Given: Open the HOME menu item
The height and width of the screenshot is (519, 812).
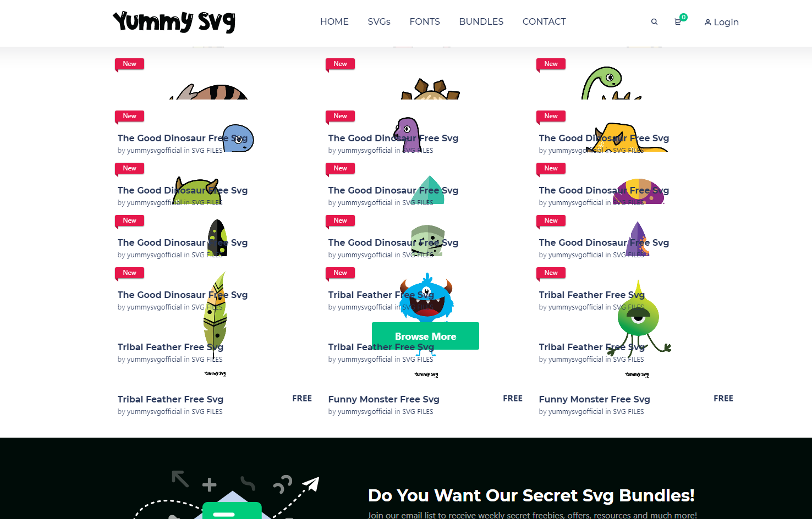Looking at the screenshot, I should 334,22.
